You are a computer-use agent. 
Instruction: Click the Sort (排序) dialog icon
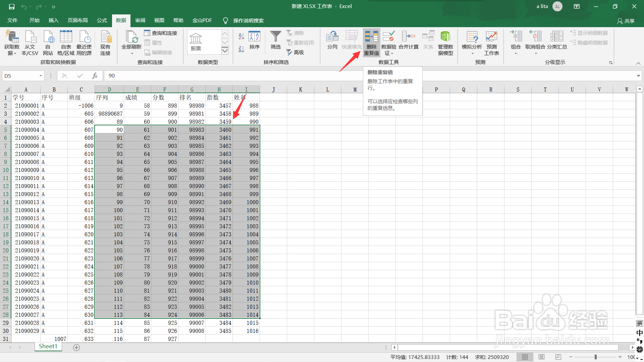click(x=254, y=37)
